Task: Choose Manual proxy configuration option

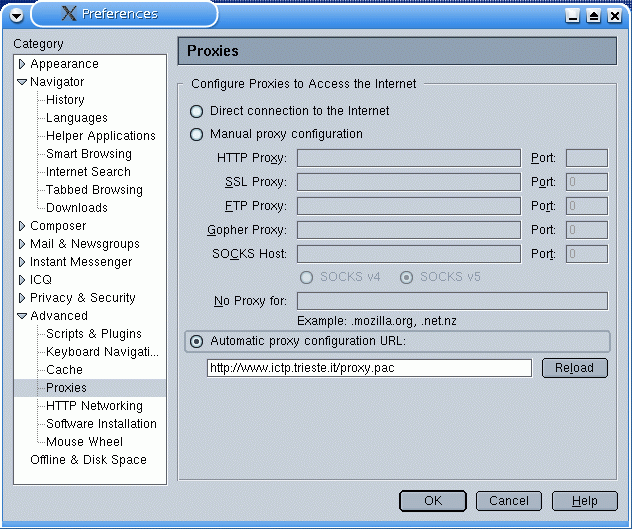Action: (x=197, y=134)
